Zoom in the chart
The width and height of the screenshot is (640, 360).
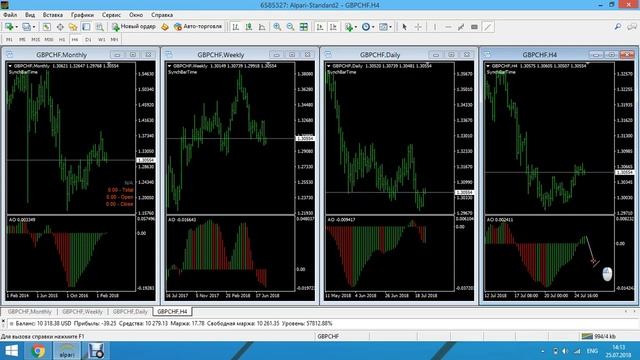pyautogui.click(x=277, y=27)
